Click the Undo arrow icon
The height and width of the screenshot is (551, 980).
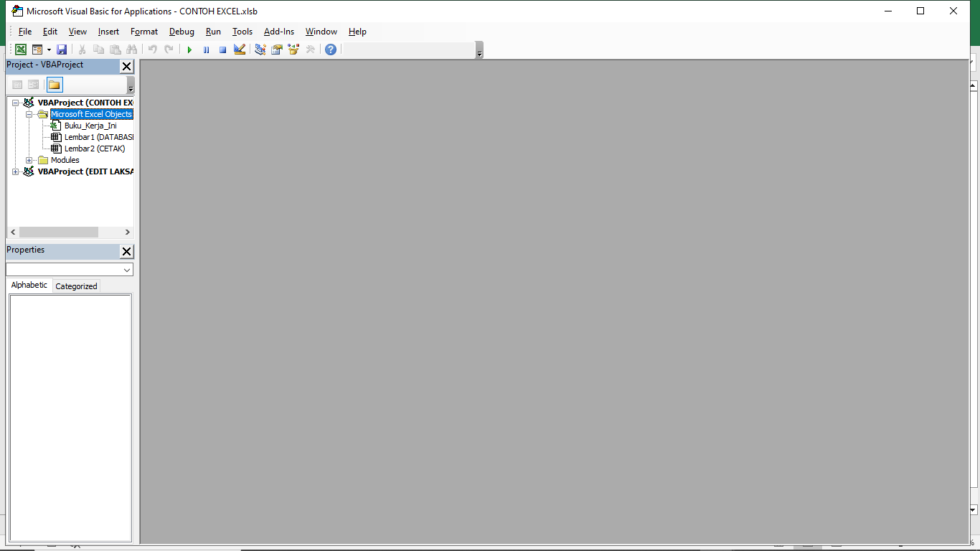tap(152, 50)
